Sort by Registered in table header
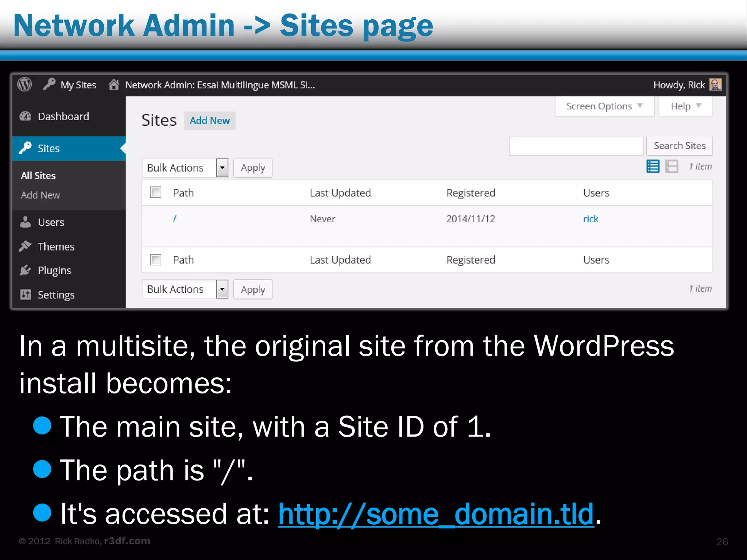The width and height of the screenshot is (747, 560). coord(471,193)
